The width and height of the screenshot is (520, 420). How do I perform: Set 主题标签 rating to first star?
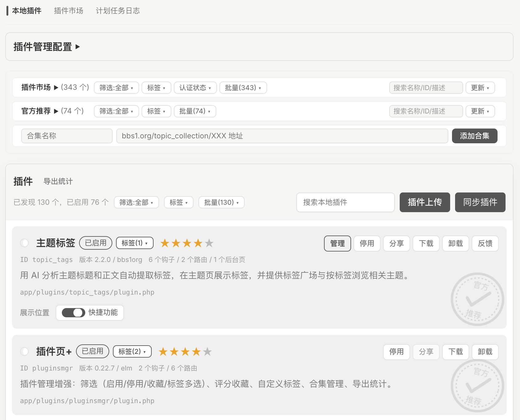click(x=165, y=243)
